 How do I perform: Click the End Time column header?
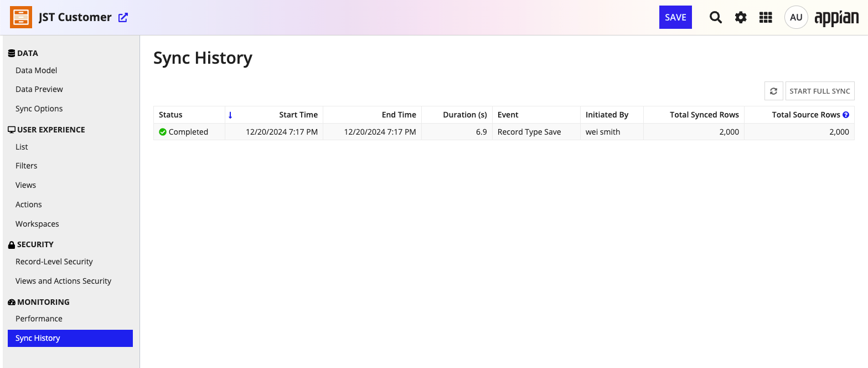pyautogui.click(x=373, y=115)
